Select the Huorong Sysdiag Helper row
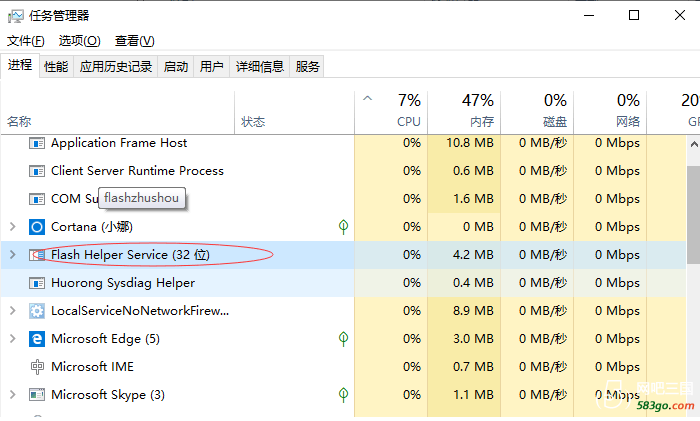This screenshot has width=700, height=421. point(343,283)
